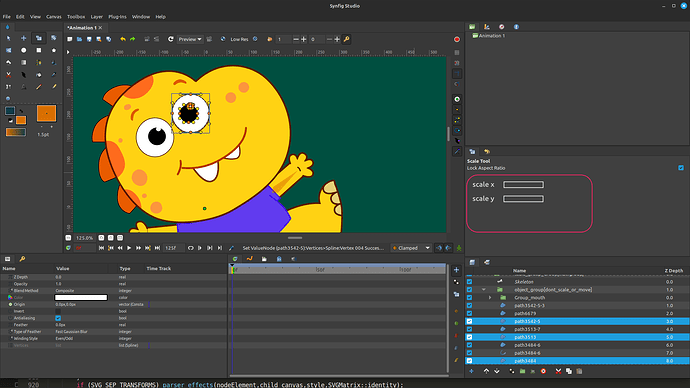Screen dimensions: 690x388
Task: Select the Zoom tool in toolbox
Action: pyautogui.click(x=8, y=99)
